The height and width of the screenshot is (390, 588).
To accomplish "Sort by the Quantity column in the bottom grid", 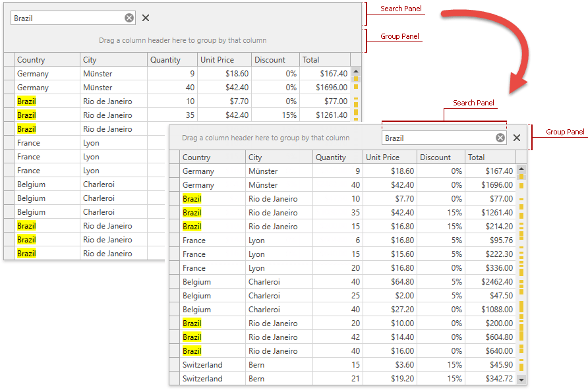I will (333, 157).
